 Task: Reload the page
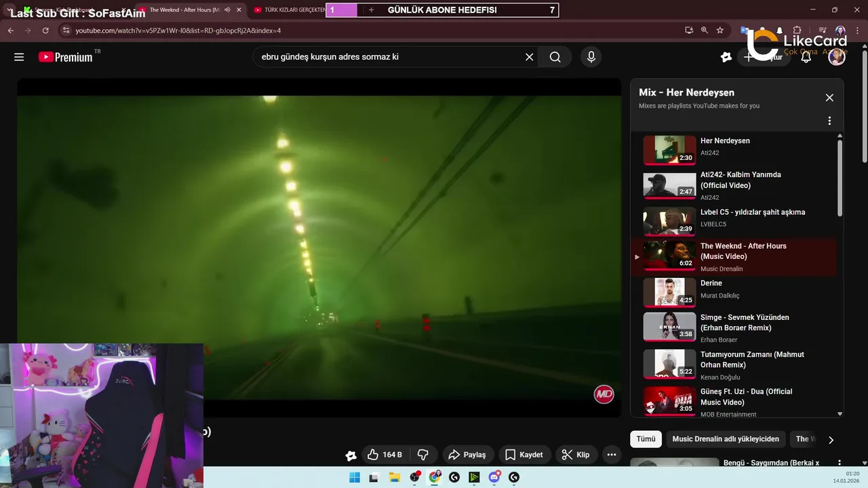(45, 30)
